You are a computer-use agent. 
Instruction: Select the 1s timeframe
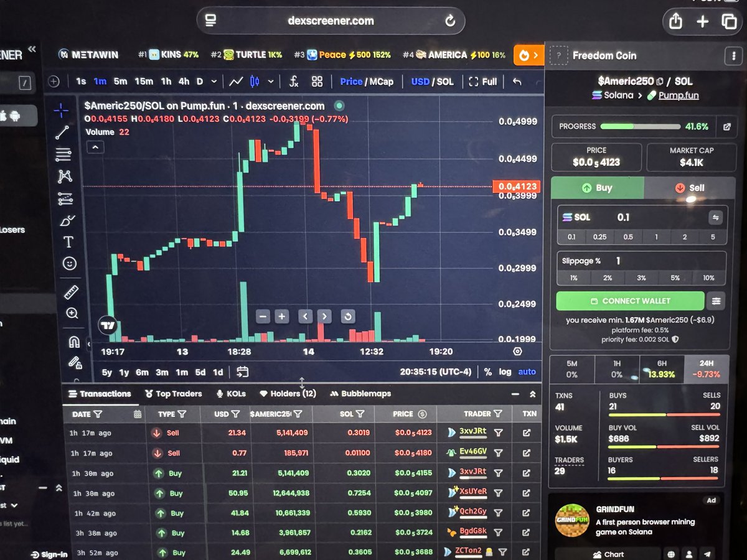pos(81,82)
